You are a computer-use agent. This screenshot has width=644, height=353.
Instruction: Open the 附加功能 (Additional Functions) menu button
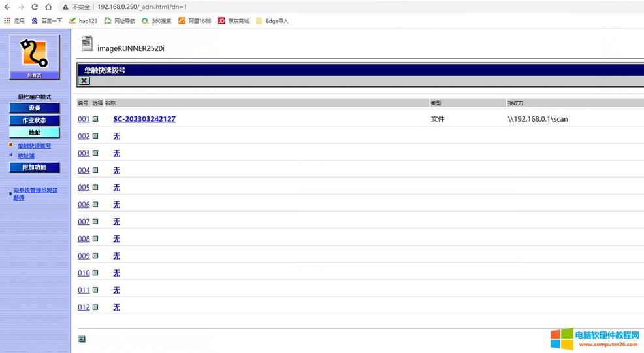[35, 167]
